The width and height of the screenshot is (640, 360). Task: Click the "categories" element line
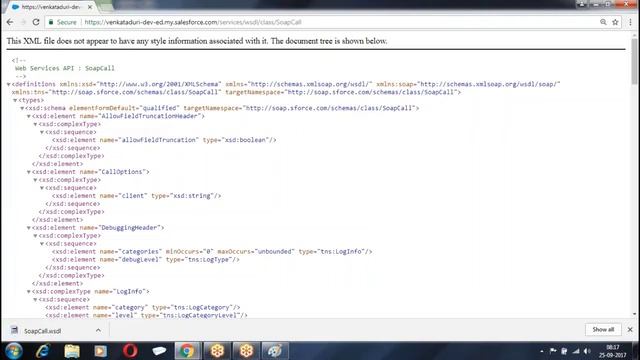pyautogui.click(x=212, y=251)
